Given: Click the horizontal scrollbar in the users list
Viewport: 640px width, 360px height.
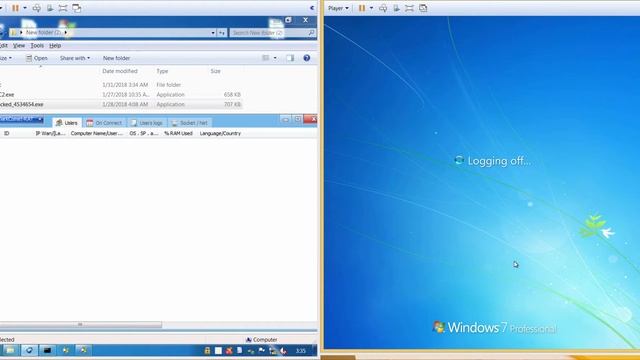Looking at the screenshot, I should point(81,325).
